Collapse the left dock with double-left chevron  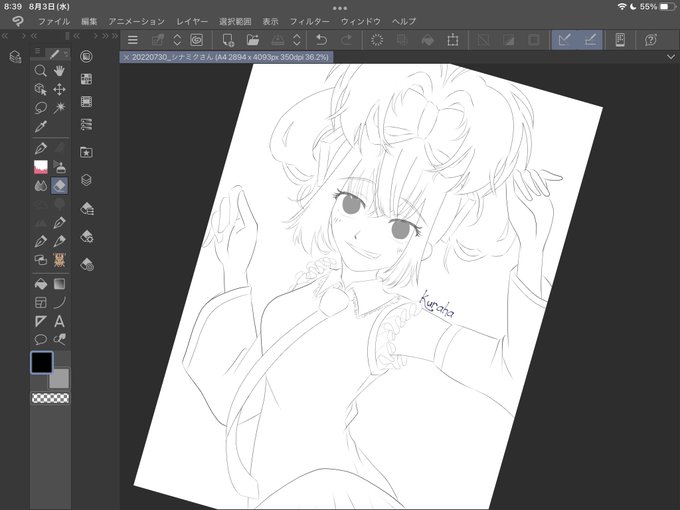pos(5,36)
